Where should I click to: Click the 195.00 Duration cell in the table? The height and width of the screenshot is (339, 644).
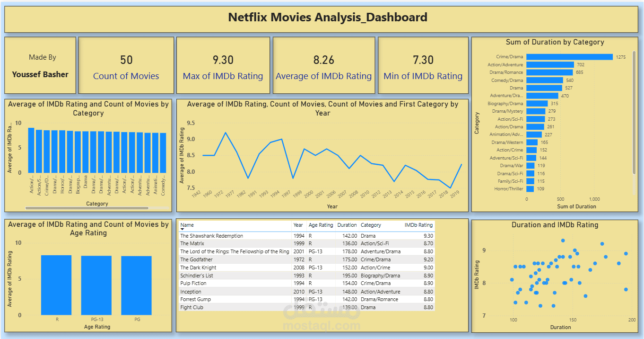pos(349,276)
